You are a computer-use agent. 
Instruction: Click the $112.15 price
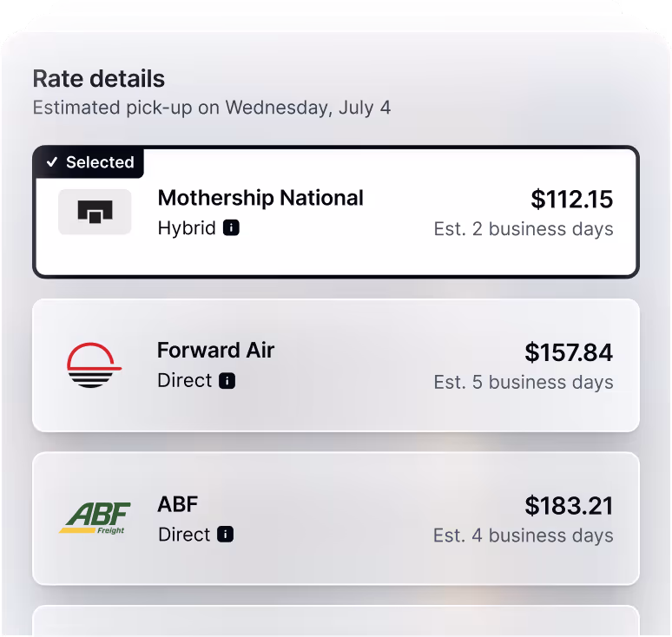point(571,200)
